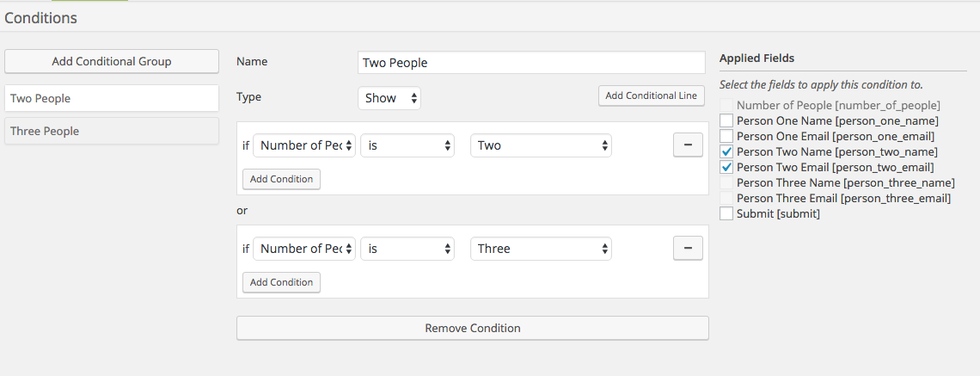Click the minus button beside the Two condition

(687, 145)
